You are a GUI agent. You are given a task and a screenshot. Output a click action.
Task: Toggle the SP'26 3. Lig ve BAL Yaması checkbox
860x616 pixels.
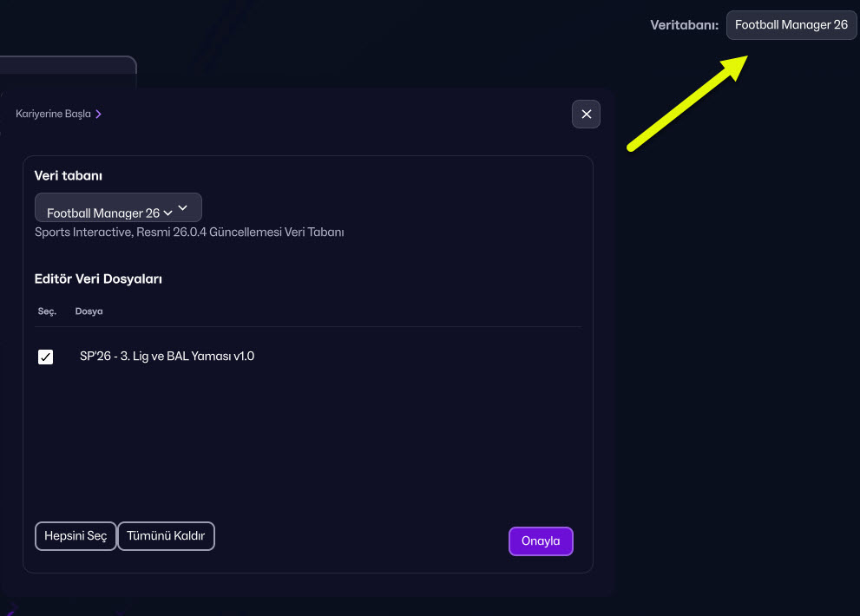click(x=46, y=357)
